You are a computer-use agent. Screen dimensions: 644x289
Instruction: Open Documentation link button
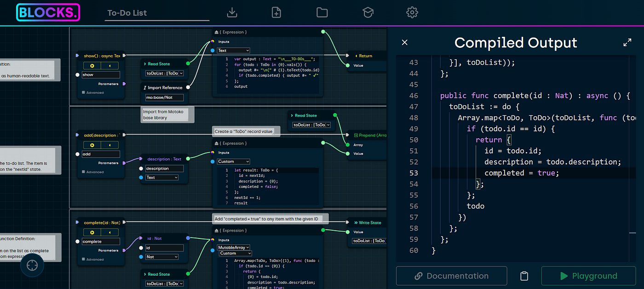(x=451, y=276)
